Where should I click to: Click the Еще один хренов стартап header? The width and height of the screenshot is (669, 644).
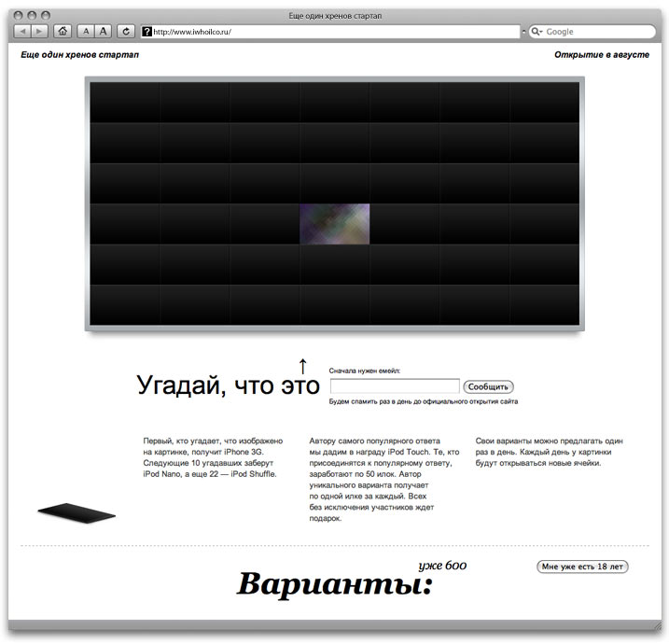coord(80,55)
